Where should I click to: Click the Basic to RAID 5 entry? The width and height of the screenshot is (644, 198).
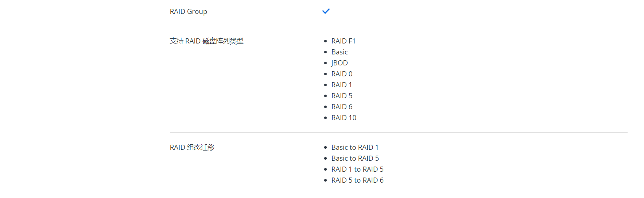point(355,158)
